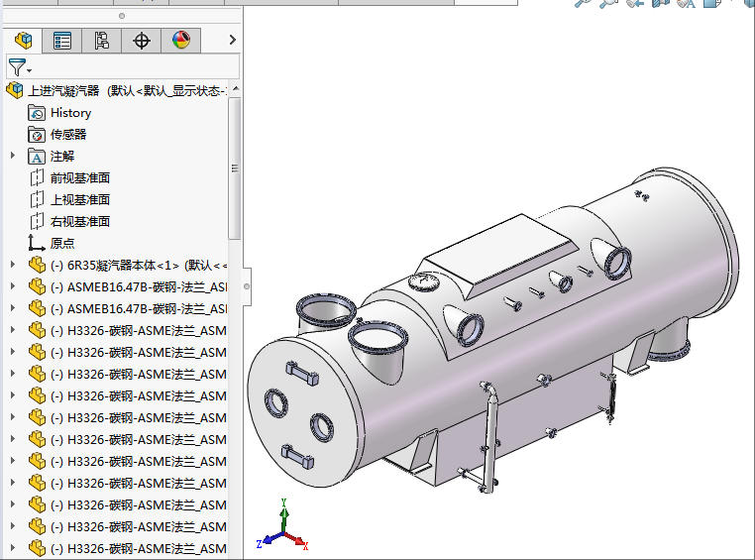
Task: Click the Section View icon
Action: pyautogui.click(x=660, y=3)
